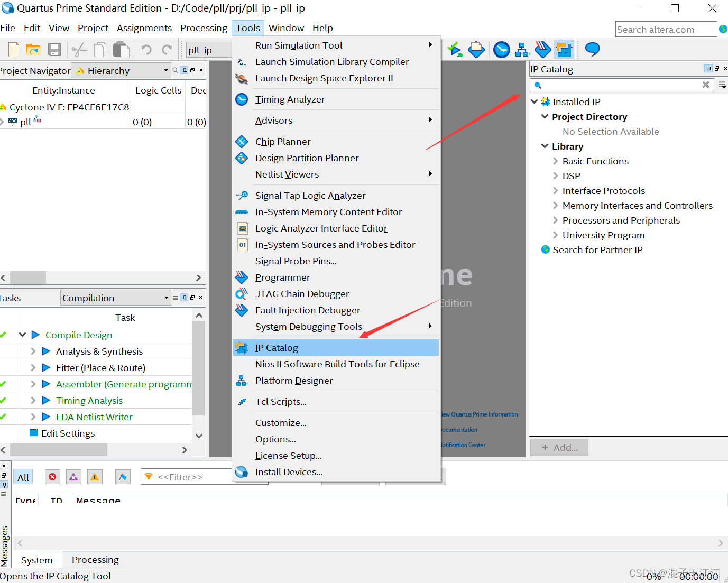728x583 pixels.
Task: Open the Assignments menu
Action: 144,28
